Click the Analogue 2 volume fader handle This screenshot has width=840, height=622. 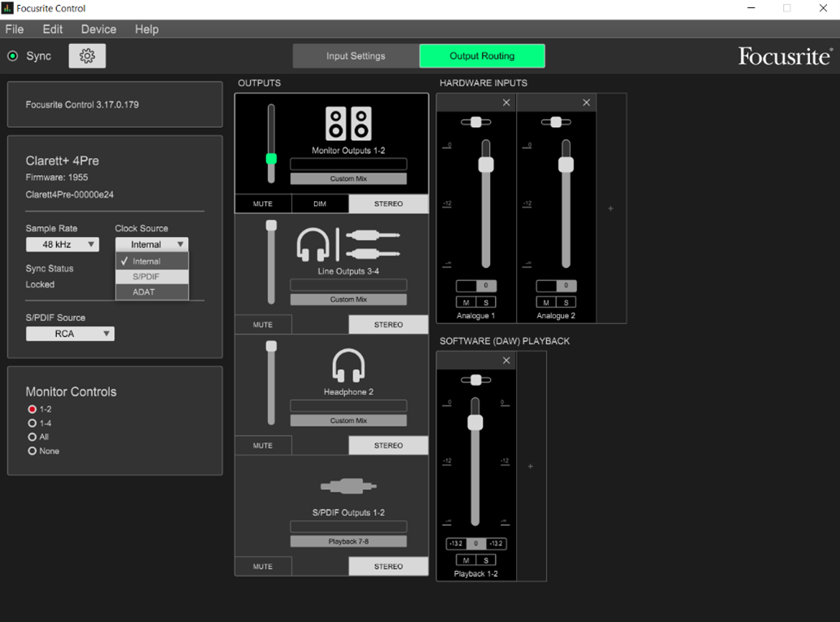coord(567,164)
